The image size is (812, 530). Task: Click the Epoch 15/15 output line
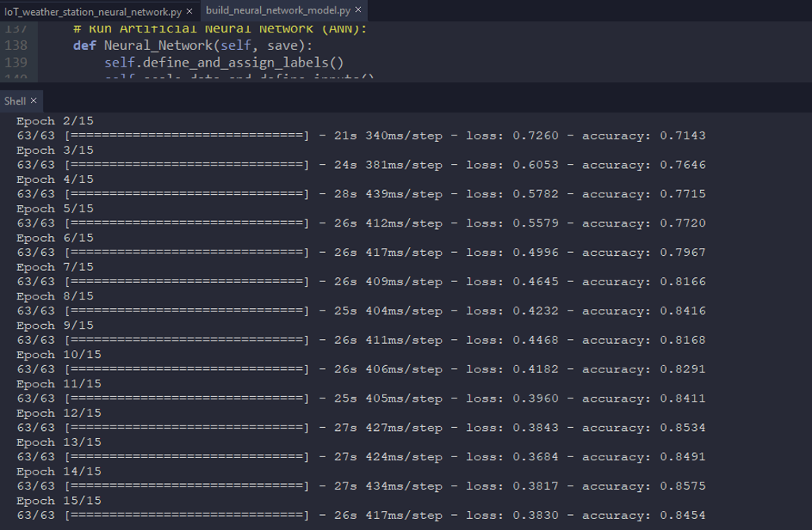59,501
